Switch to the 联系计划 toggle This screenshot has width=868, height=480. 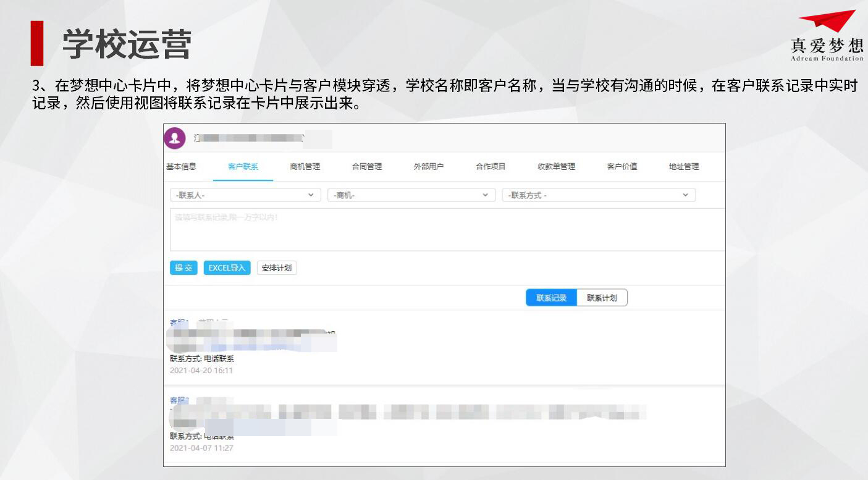pos(602,298)
